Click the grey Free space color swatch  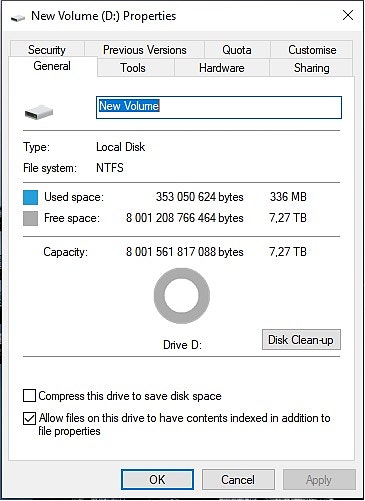pos(30,219)
